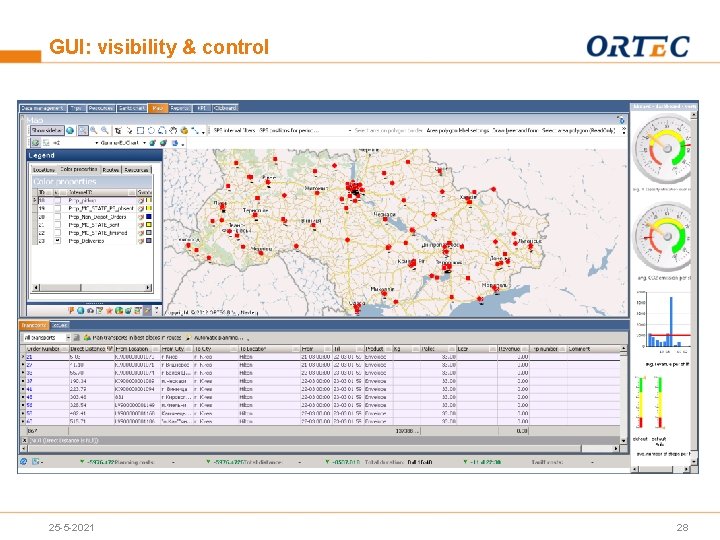Expand transport row 37
720x540 pixels.
coord(23,381)
